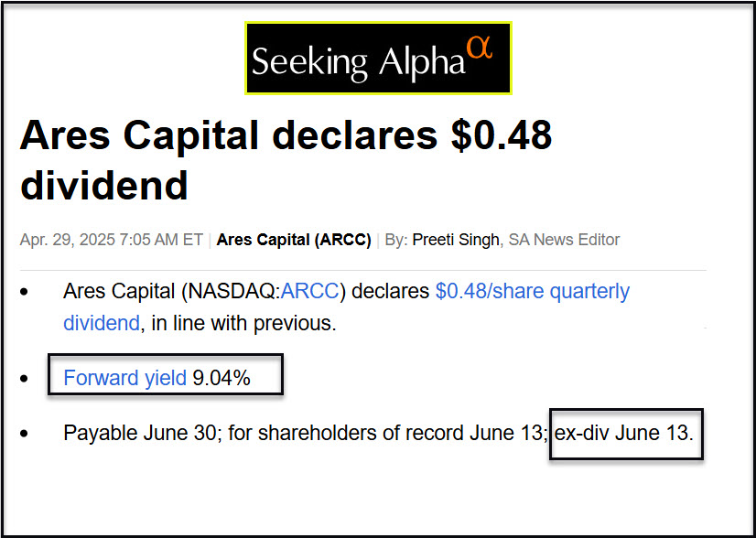Follow the $0.48/share quarterly dividend link
This screenshot has height=538, width=756.
pyautogui.click(x=532, y=292)
